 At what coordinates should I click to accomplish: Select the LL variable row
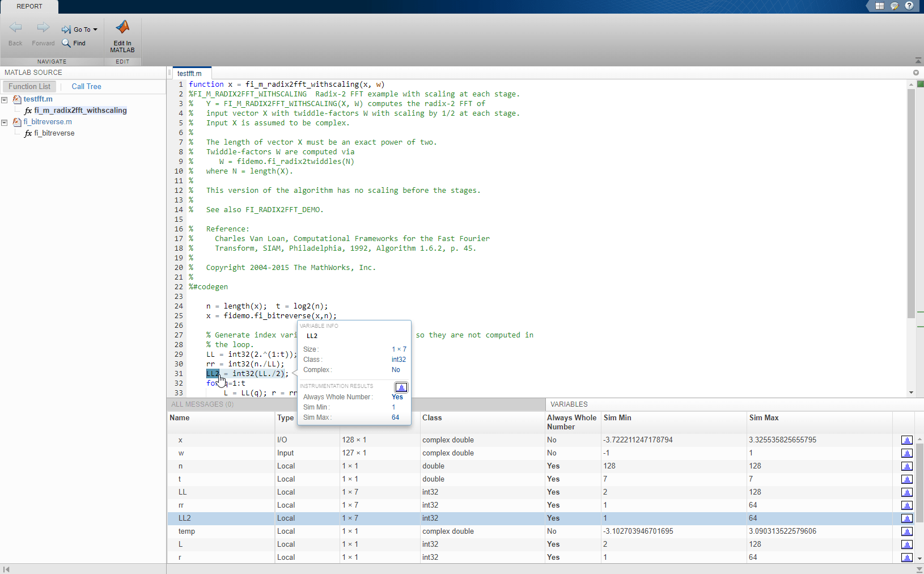pos(183,492)
